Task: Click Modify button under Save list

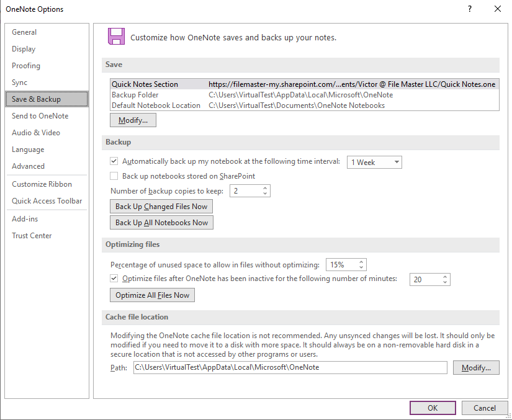Action: (133, 120)
